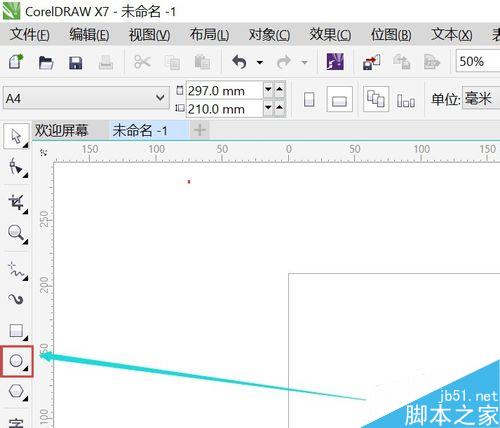Open the 视图(V) menu

coord(150,34)
